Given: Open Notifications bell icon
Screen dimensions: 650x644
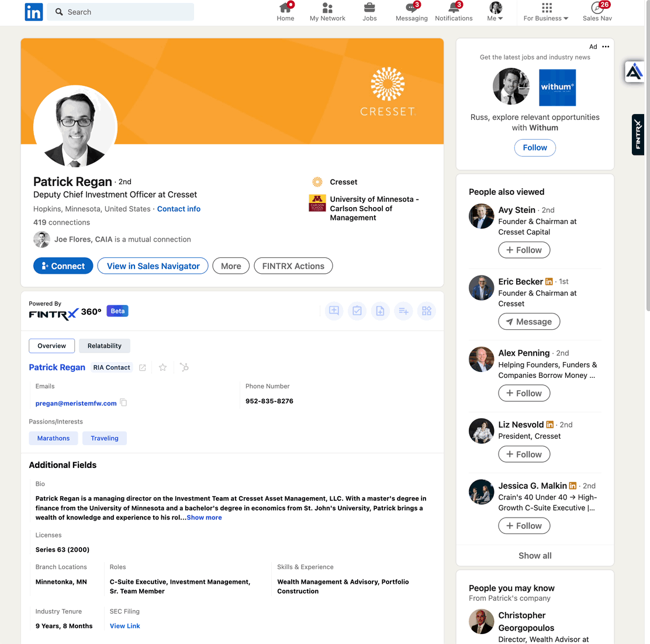Looking at the screenshot, I should click(x=454, y=8).
